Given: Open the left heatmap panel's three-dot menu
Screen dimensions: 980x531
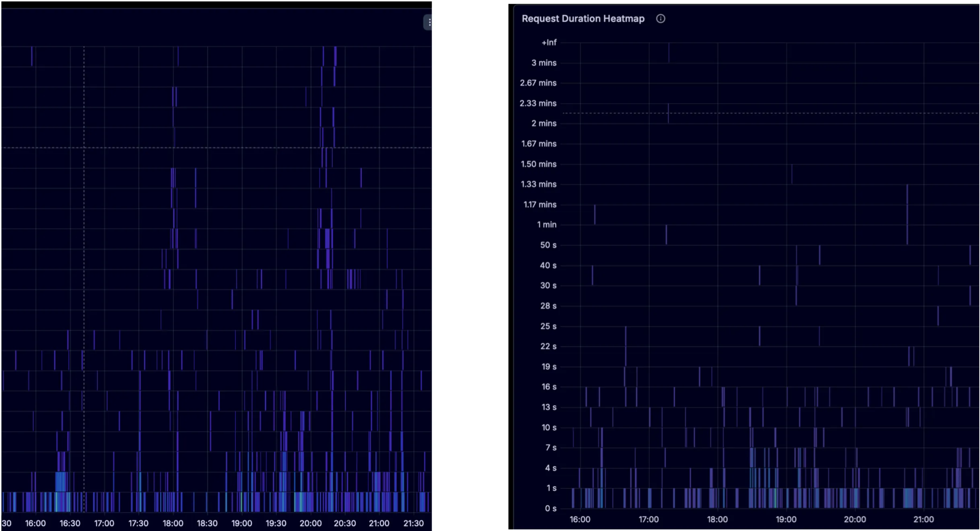Looking at the screenshot, I should (x=429, y=23).
